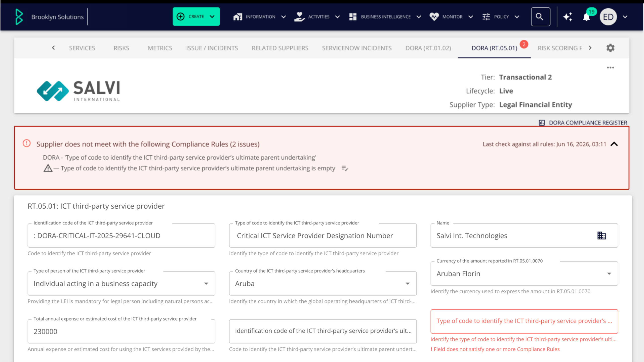Image resolution: width=644 pixels, height=362 pixels.
Task: Click the '2 issues' compliance banner heading
Action: coord(148,144)
